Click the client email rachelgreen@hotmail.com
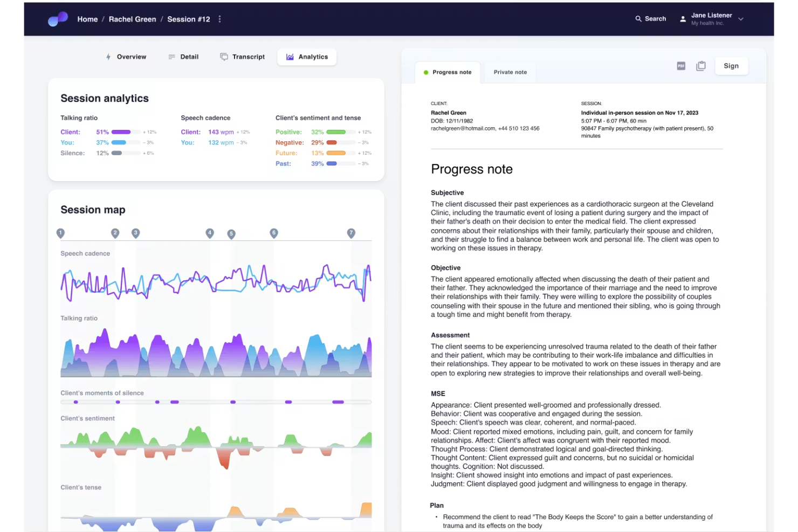The image size is (798, 532). [x=463, y=129]
